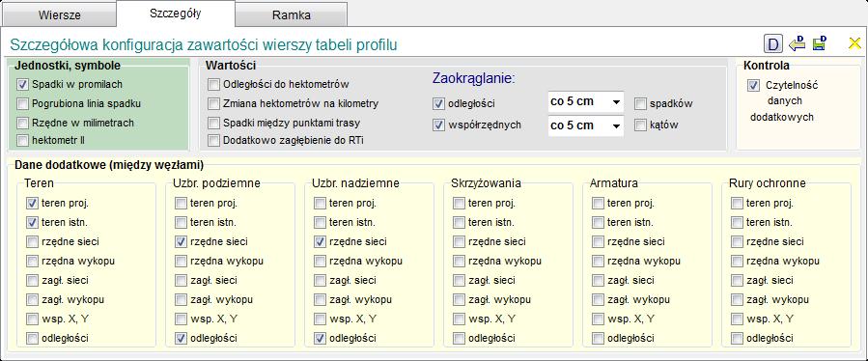Check rzędne sieci under Rury ochronne
Screen dimensions: 868x361
[x=737, y=242]
